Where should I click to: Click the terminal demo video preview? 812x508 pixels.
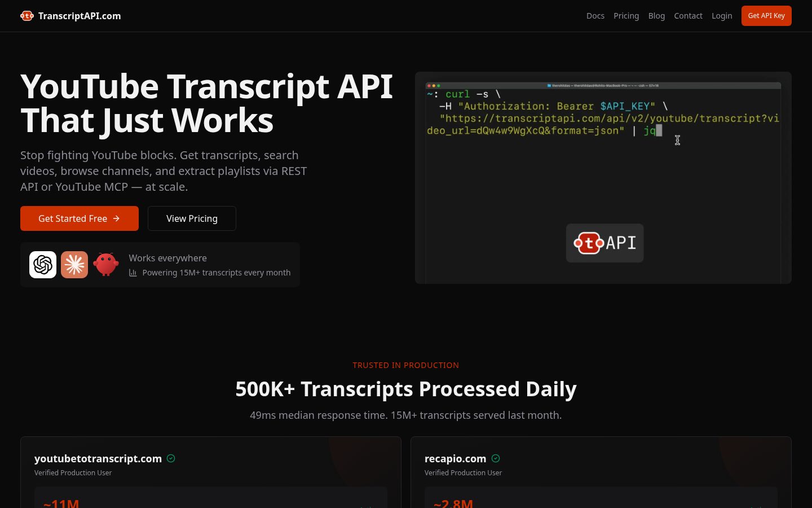tap(603, 178)
